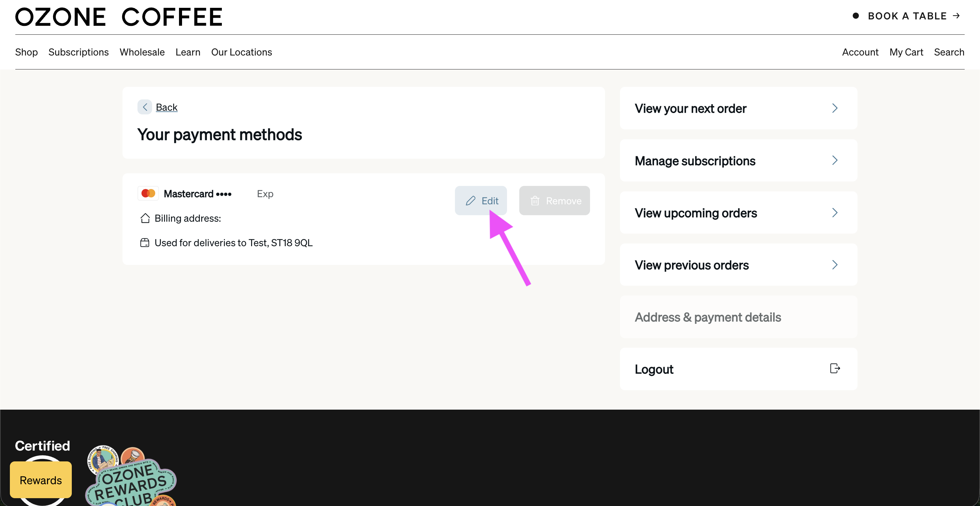Click the Book a Table arrow icon
980x506 pixels.
956,16
